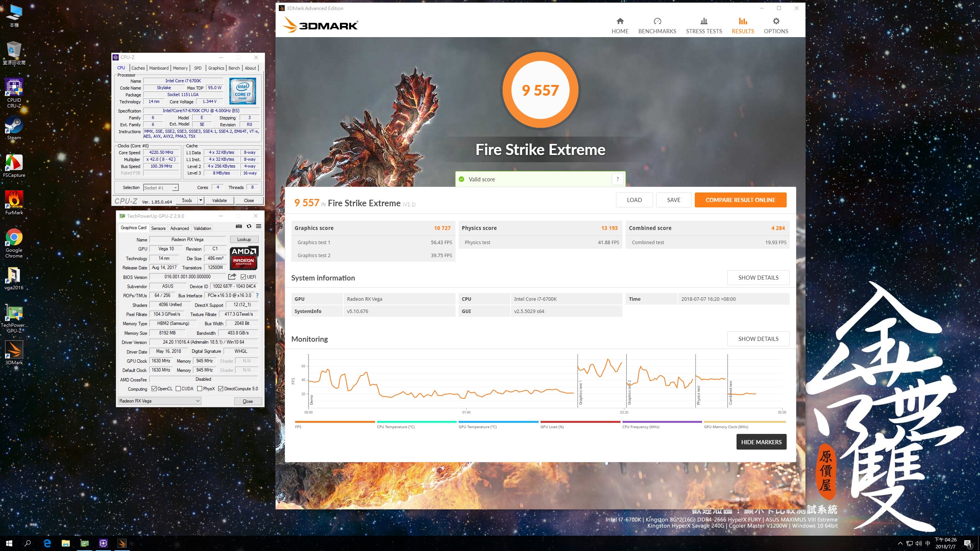
Task: Open FSCapture desktop shortcut
Action: (14, 166)
